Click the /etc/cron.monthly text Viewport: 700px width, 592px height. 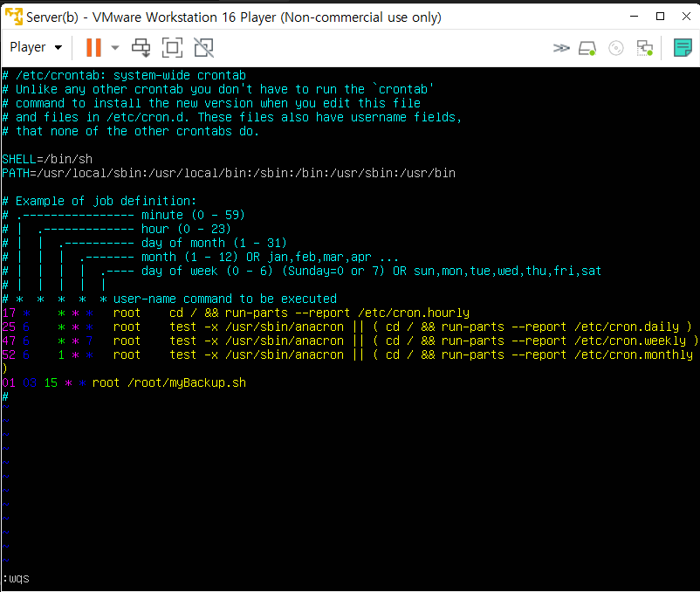[634, 355]
